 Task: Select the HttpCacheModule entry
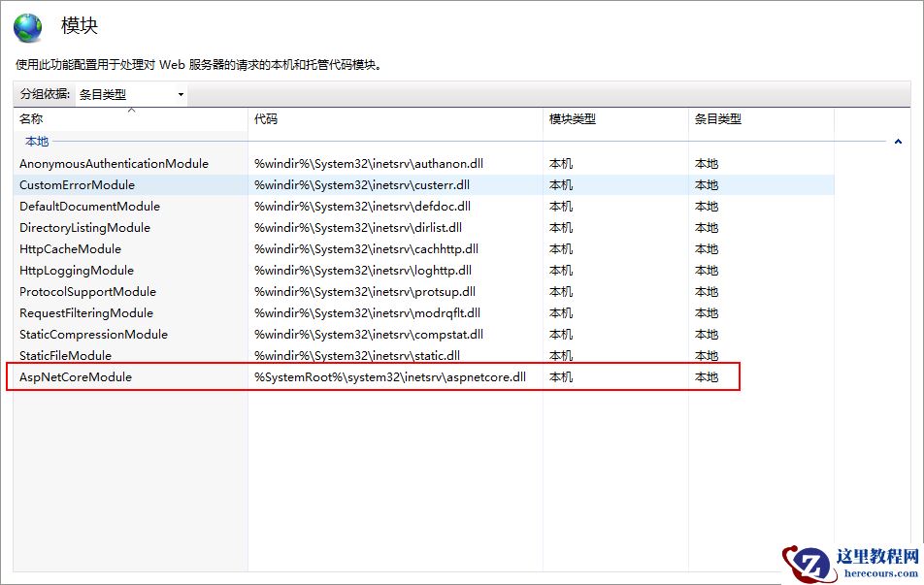pyautogui.click(x=68, y=248)
